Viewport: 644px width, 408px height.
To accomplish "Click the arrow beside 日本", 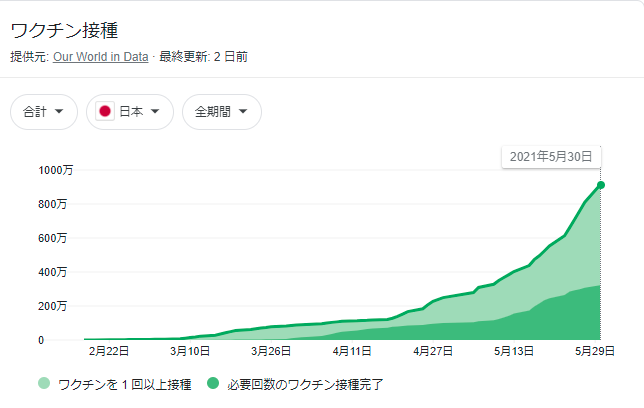I will click(156, 112).
